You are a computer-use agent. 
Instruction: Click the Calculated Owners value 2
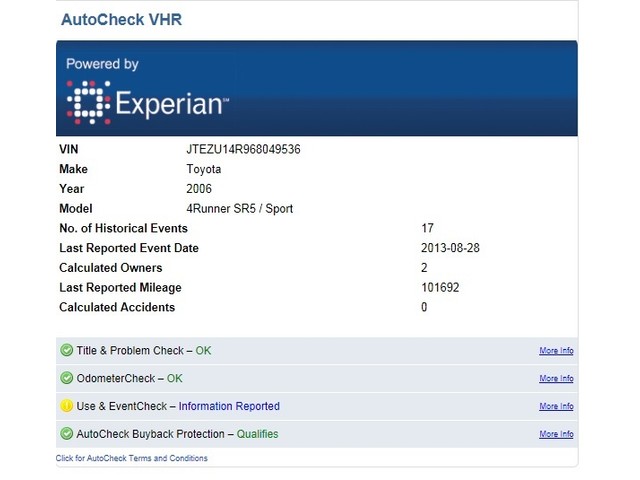(424, 268)
